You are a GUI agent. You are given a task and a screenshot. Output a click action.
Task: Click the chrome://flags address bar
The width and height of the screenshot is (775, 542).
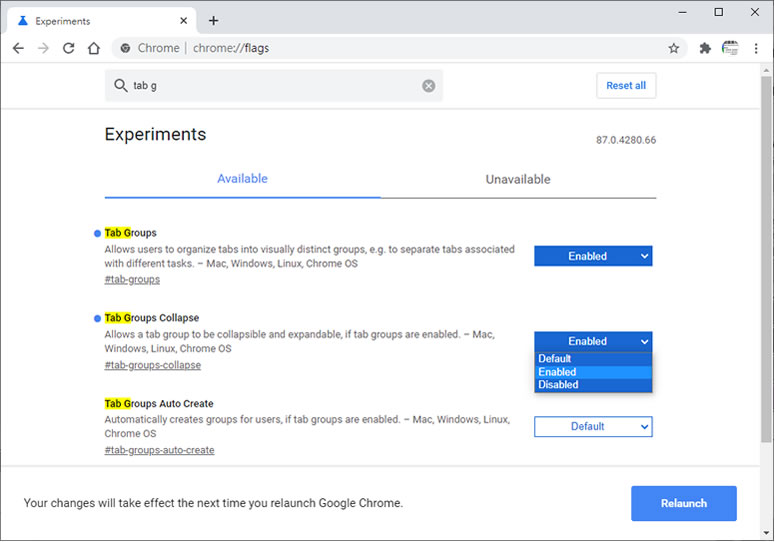[x=399, y=48]
